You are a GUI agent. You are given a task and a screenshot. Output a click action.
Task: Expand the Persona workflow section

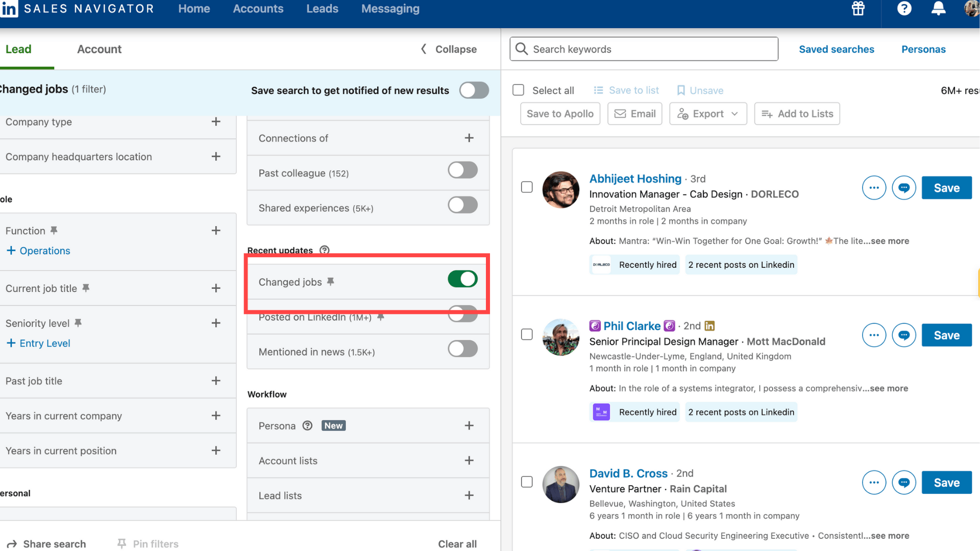[x=469, y=425]
